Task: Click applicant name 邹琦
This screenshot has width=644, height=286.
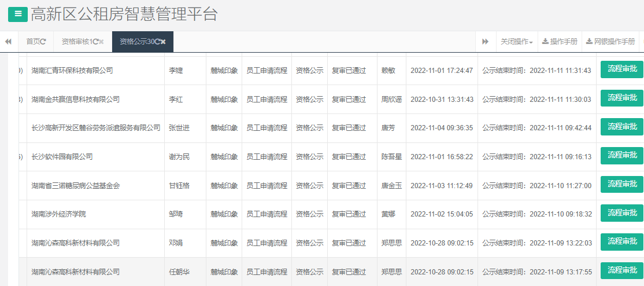Action: point(176,214)
